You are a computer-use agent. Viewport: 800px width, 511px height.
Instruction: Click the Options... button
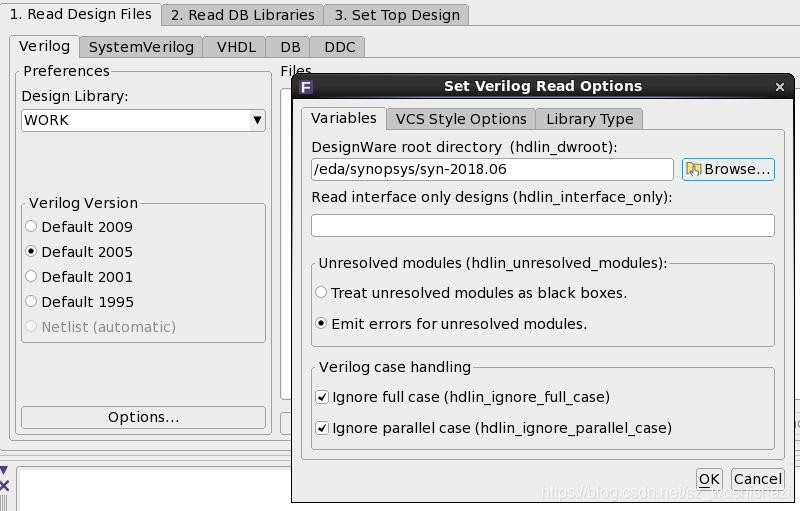143,417
